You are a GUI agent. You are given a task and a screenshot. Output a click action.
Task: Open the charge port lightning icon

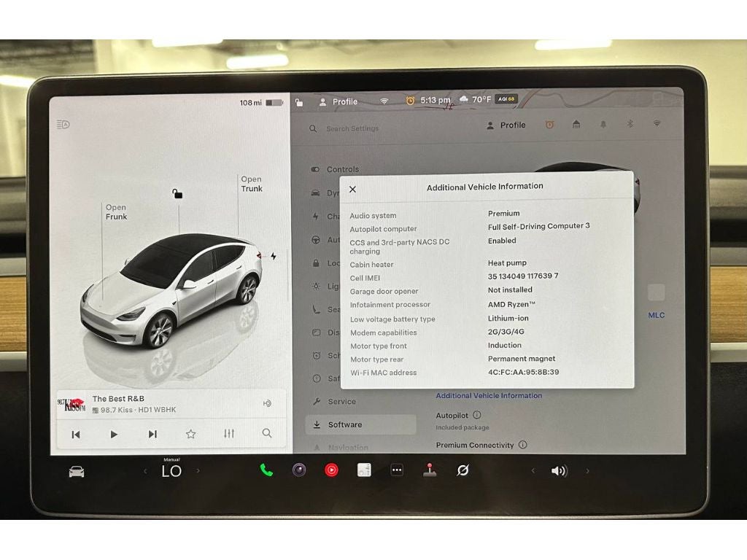point(274,256)
